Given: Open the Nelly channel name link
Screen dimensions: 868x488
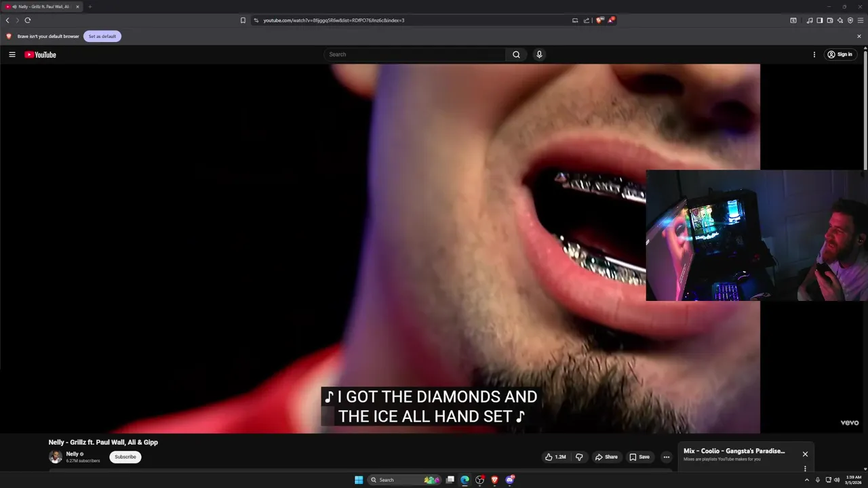Looking at the screenshot, I should pyautogui.click(x=72, y=454).
